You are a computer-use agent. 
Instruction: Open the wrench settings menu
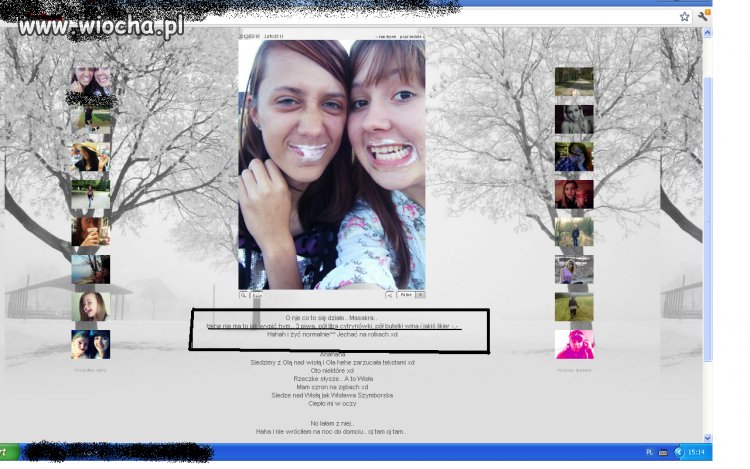tap(703, 16)
